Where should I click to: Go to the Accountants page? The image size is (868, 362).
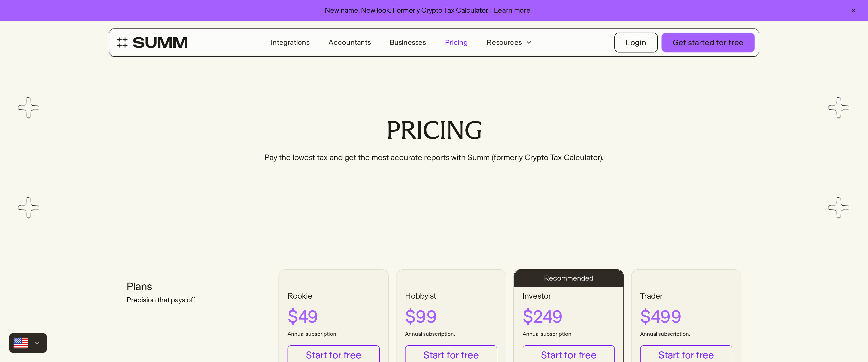(349, 43)
